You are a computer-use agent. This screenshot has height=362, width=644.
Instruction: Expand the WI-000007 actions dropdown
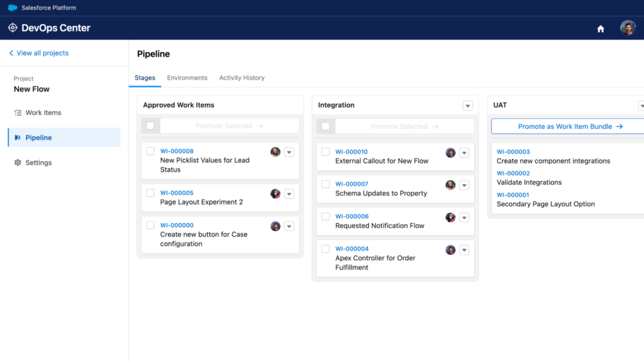[464, 185]
